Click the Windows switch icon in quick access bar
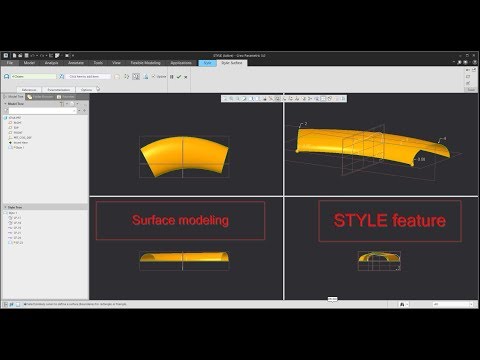The image size is (480, 360). 67,55
